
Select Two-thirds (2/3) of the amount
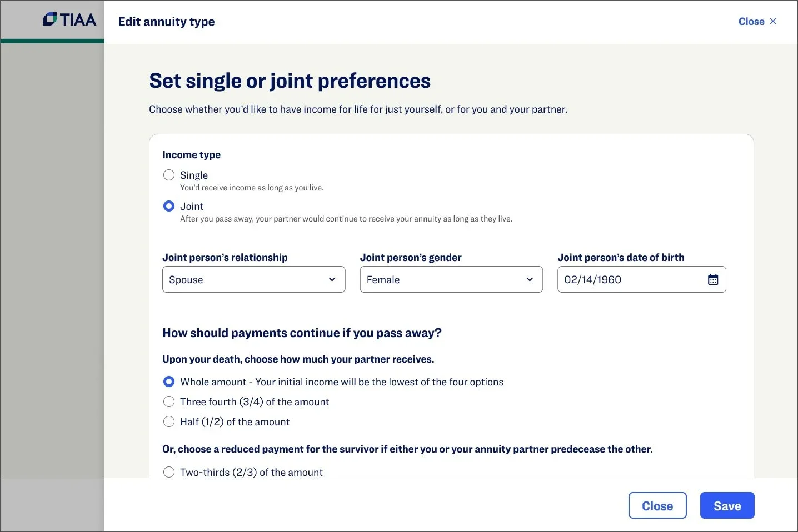[x=169, y=473]
